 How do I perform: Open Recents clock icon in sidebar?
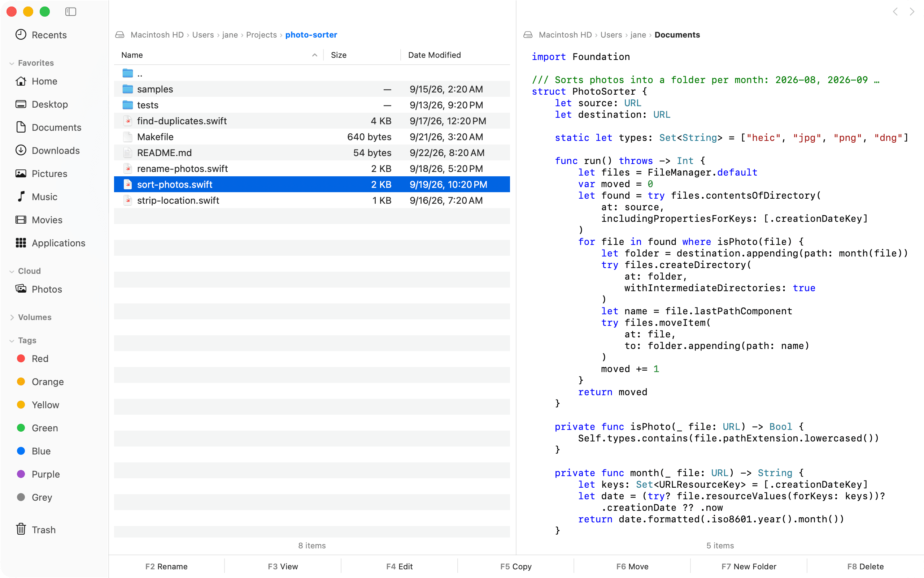(21, 35)
